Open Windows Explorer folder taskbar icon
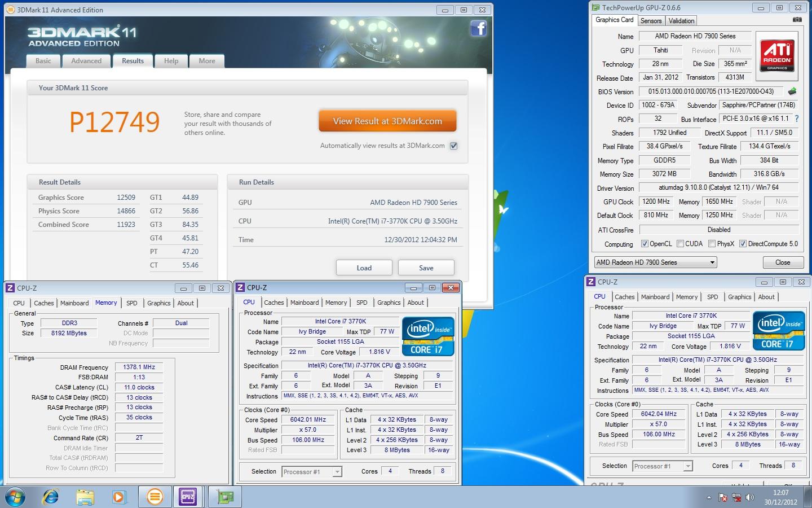The height and width of the screenshot is (508, 812). pyautogui.click(x=85, y=497)
